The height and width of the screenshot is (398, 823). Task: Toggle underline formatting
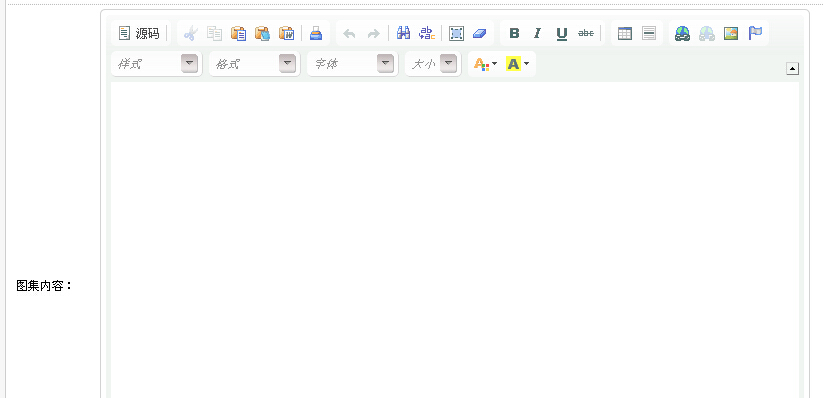click(x=562, y=34)
